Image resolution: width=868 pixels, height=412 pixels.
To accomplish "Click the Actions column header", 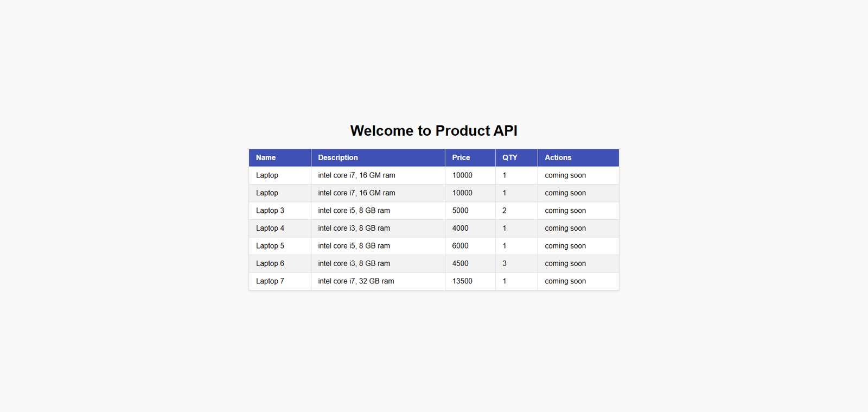I will coord(558,158).
